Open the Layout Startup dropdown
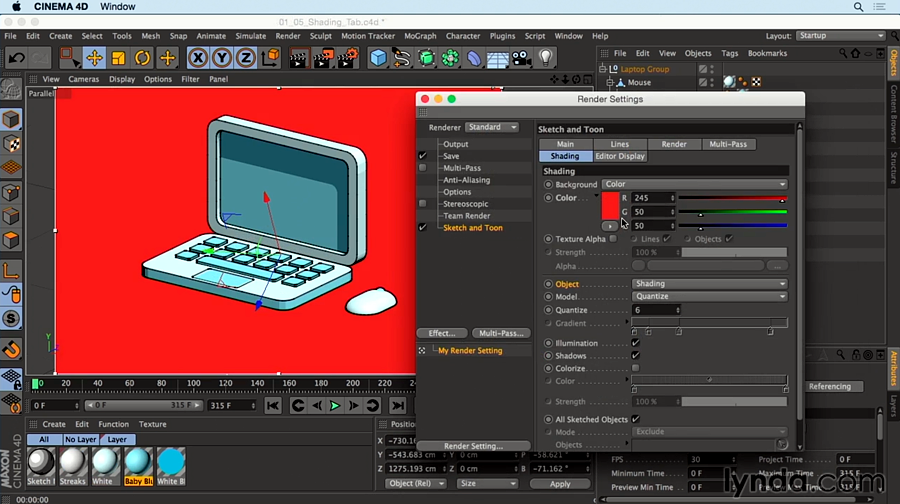The width and height of the screenshot is (900, 504). click(840, 36)
